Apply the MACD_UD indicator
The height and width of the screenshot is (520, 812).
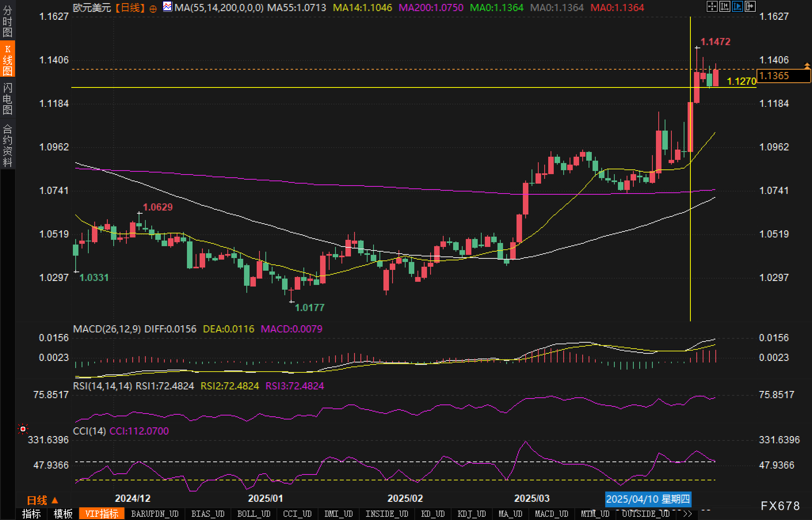click(x=551, y=514)
